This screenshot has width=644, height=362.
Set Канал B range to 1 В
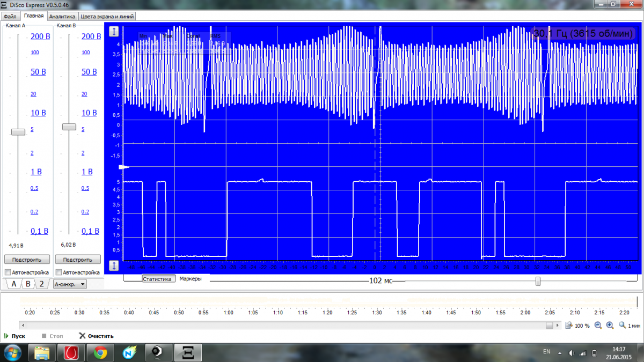click(87, 172)
